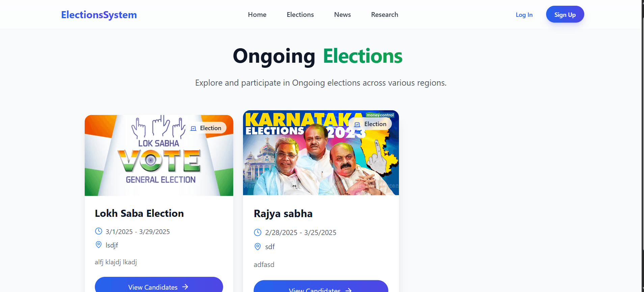Image resolution: width=644 pixels, height=292 pixels.
Task: Click the Lokh Saba Election card title
Action: 139,213
